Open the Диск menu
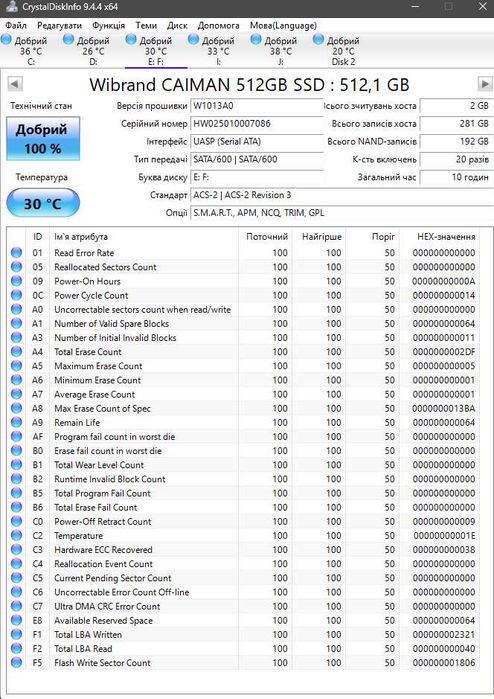The height and width of the screenshot is (699, 494). 177,25
